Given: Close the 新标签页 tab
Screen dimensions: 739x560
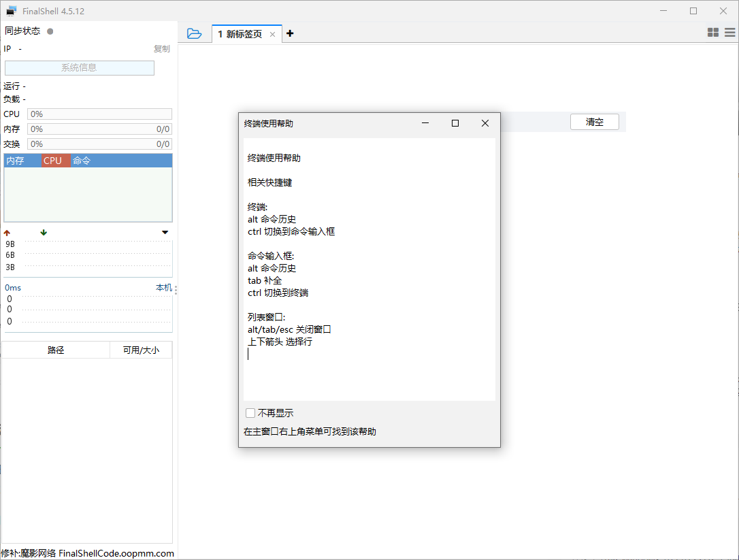Looking at the screenshot, I should click(272, 35).
